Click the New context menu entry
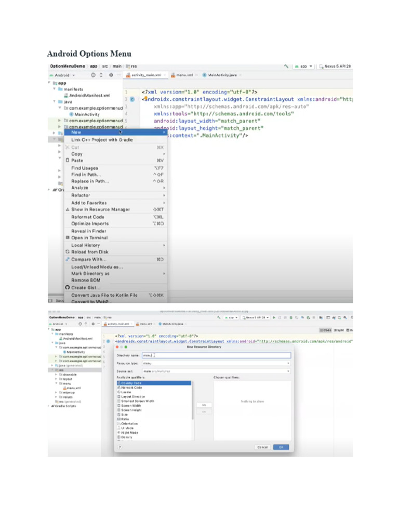Image resolution: width=399 pixels, height=532 pixels. tap(116, 132)
